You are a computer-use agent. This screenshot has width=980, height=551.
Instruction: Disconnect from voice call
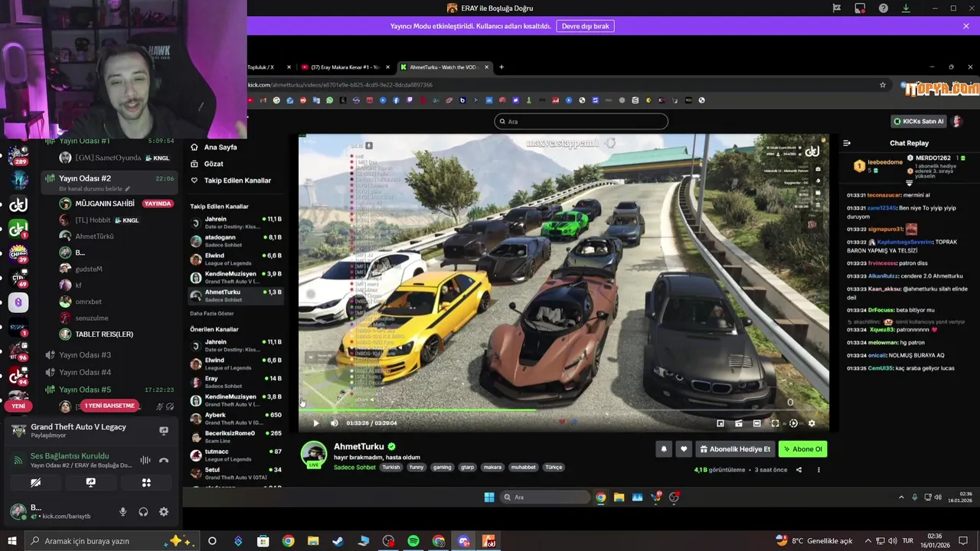[x=163, y=460]
